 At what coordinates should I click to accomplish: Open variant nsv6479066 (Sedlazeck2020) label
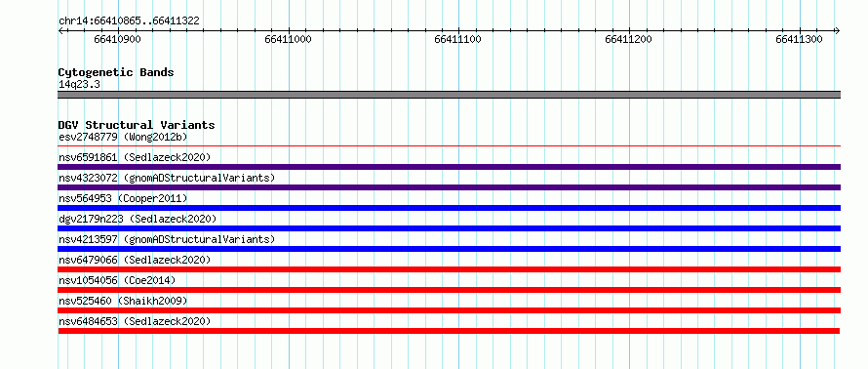(135, 260)
